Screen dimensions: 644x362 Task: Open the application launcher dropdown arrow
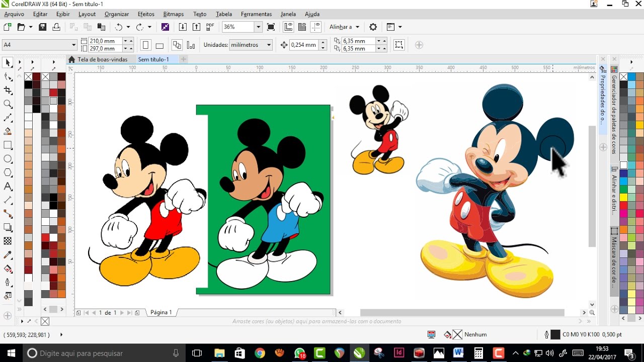[400, 27]
